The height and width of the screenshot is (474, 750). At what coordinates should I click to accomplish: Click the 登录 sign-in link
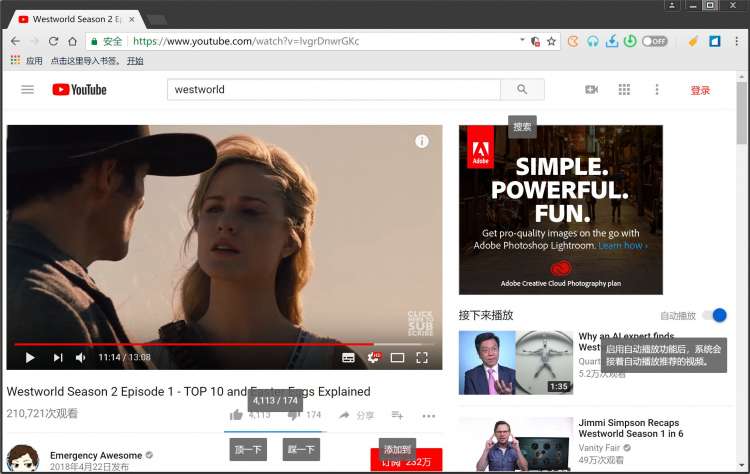(700, 90)
